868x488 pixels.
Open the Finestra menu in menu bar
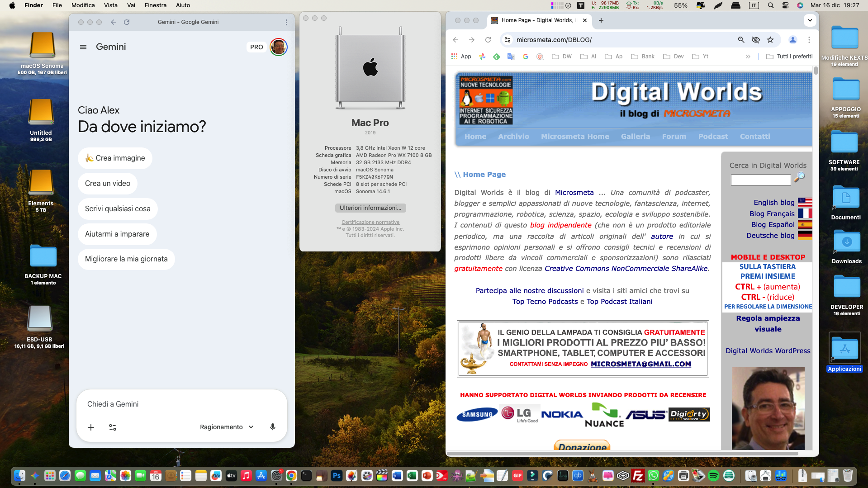click(x=155, y=5)
